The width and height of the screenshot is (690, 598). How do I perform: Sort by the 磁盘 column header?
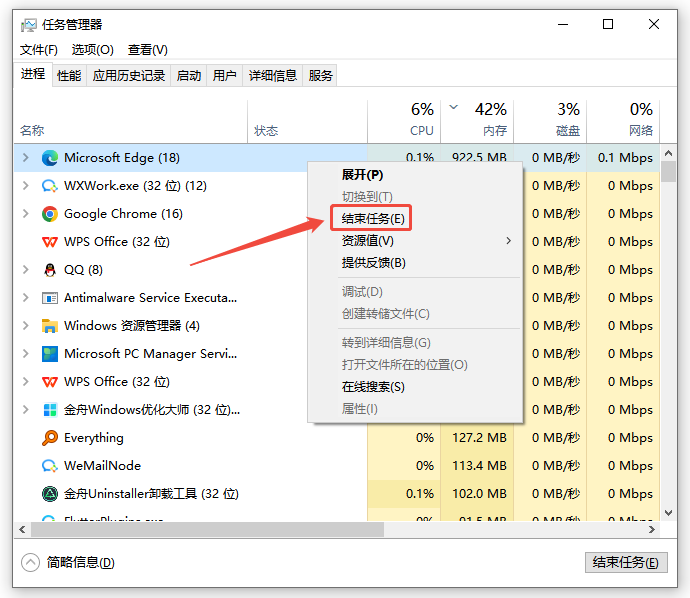pyautogui.click(x=550, y=122)
